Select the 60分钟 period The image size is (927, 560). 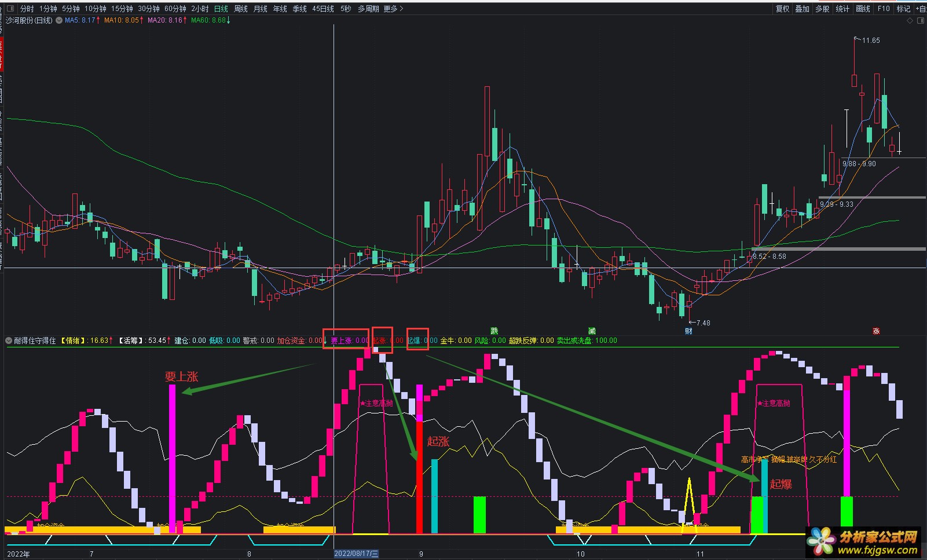pyautogui.click(x=175, y=9)
